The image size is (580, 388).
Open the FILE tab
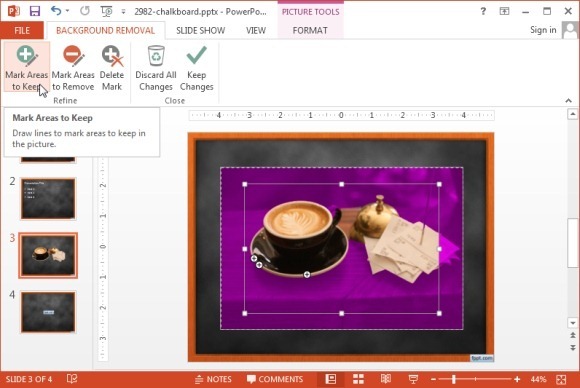22,30
